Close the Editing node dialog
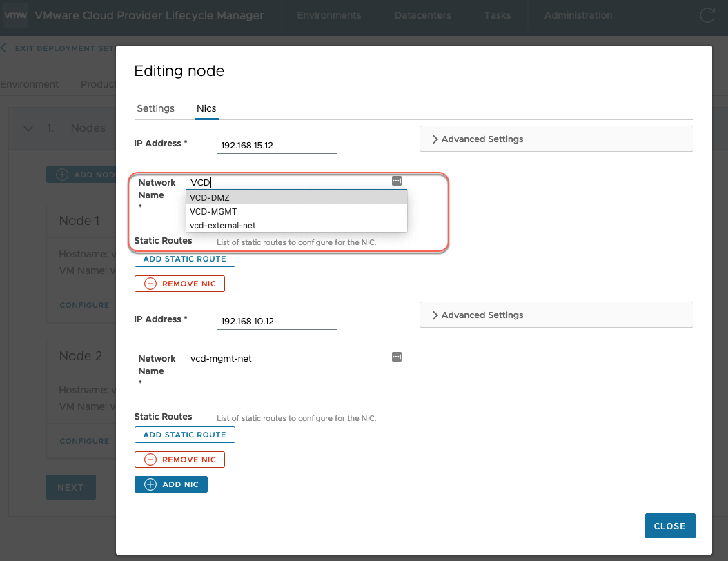 (669, 526)
